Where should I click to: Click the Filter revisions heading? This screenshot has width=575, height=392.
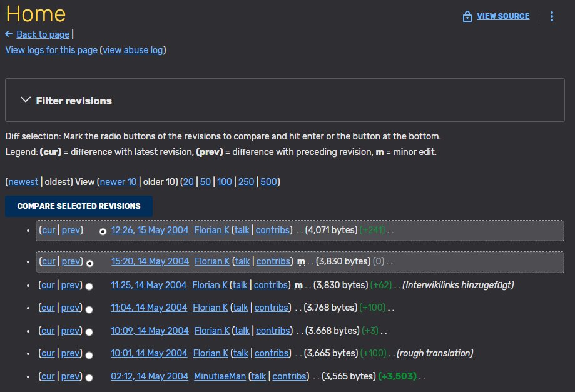[74, 101]
